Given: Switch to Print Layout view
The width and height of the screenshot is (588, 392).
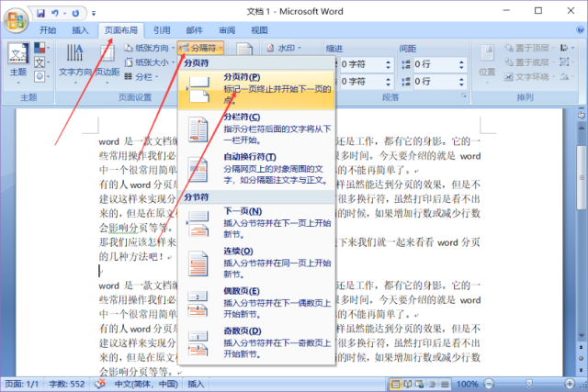Looking at the screenshot, I should (x=395, y=385).
